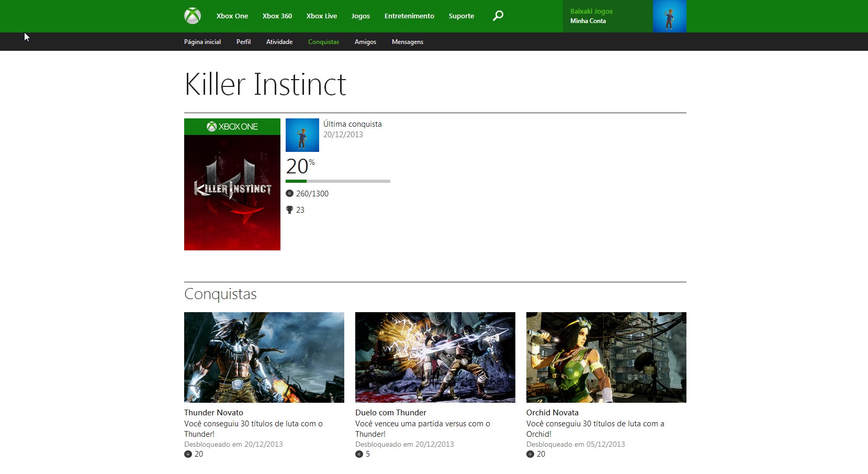Select the Conquistas tab
This screenshot has width=868, height=474.
323,42
